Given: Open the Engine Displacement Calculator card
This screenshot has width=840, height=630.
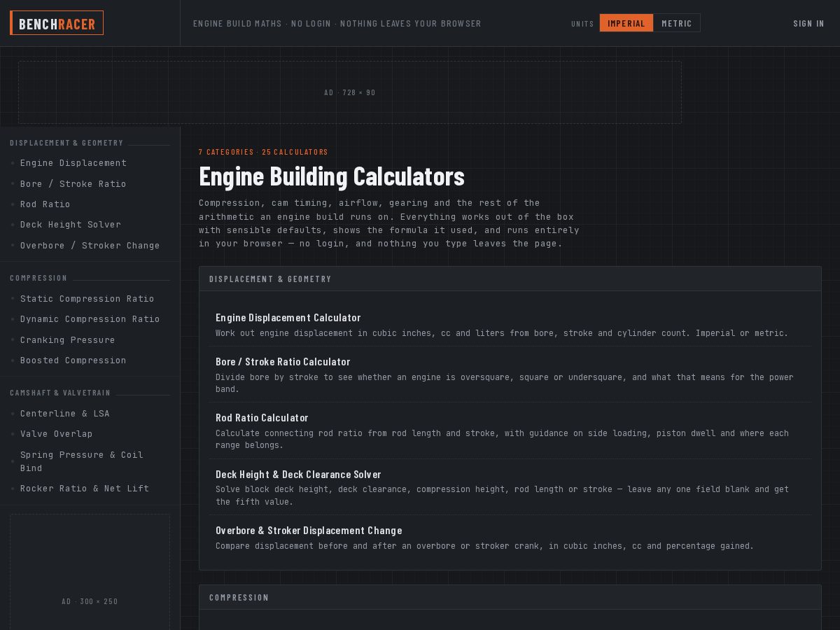Looking at the screenshot, I should coord(510,325).
